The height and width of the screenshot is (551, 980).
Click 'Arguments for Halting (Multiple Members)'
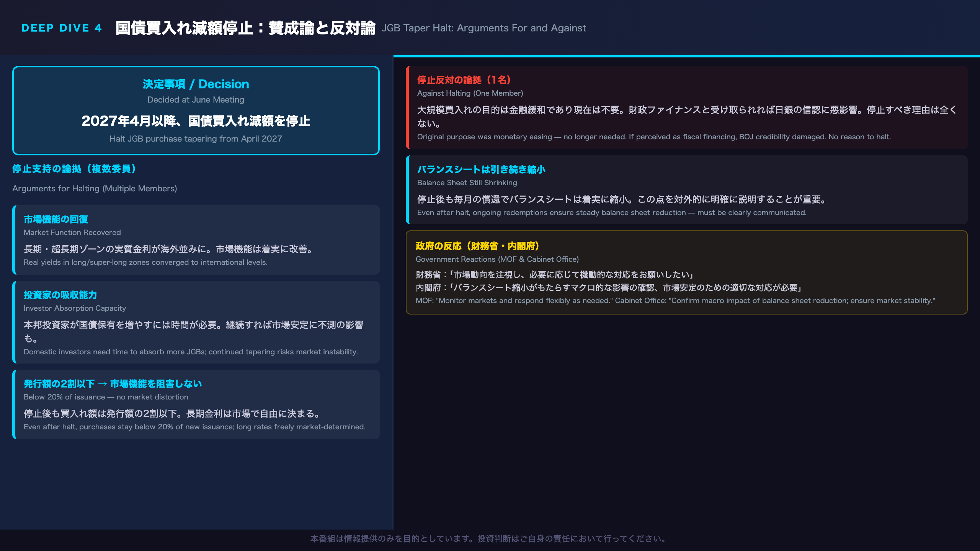pos(95,189)
